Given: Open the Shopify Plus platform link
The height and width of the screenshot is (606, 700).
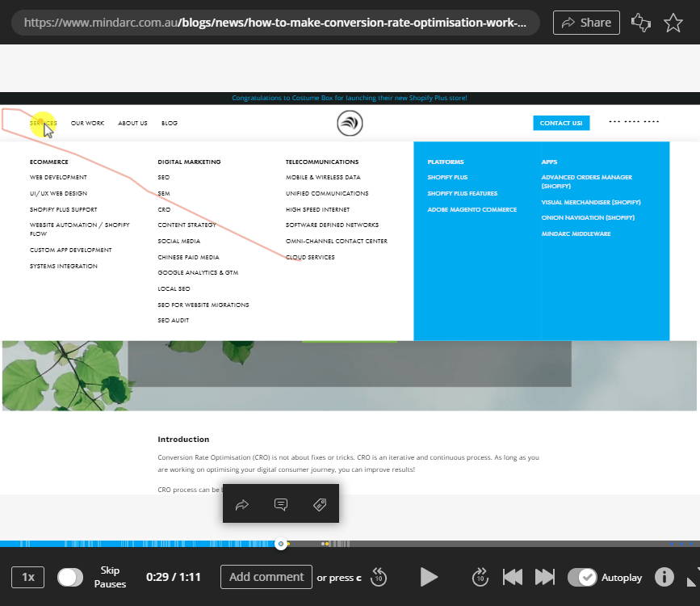Looking at the screenshot, I should pos(447,178).
